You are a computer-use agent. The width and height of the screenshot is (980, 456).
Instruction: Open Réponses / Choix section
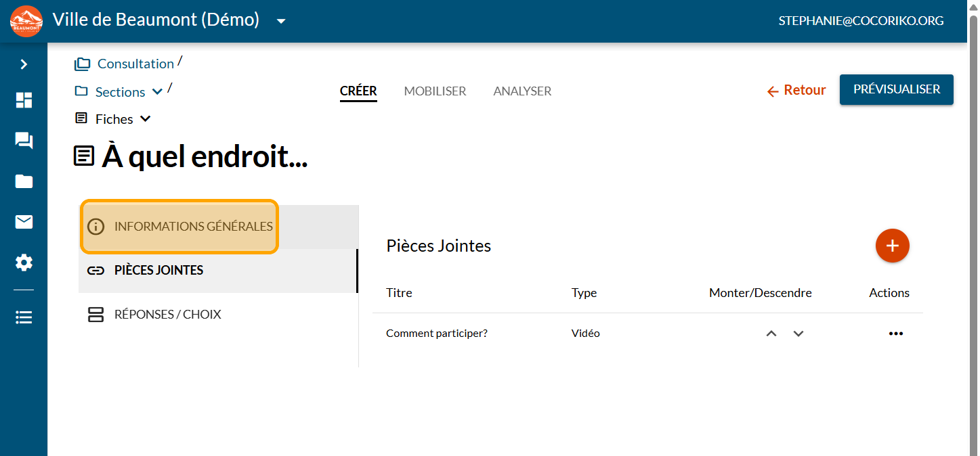pyautogui.click(x=167, y=315)
